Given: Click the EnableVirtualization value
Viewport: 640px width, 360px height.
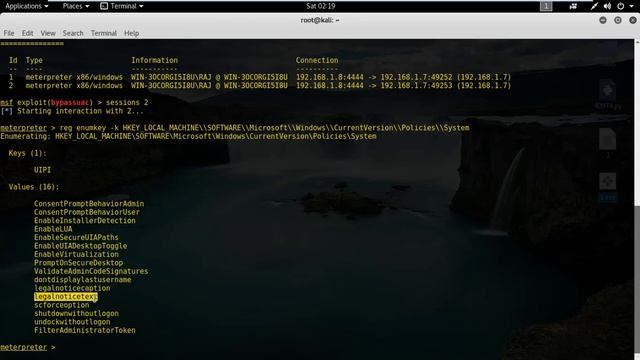Looking at the screenshot, I should click(x=76, y=254).
